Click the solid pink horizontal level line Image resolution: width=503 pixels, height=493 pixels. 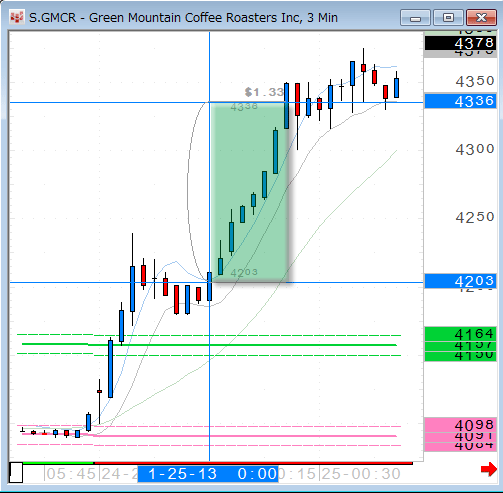(x=209, y=435)
